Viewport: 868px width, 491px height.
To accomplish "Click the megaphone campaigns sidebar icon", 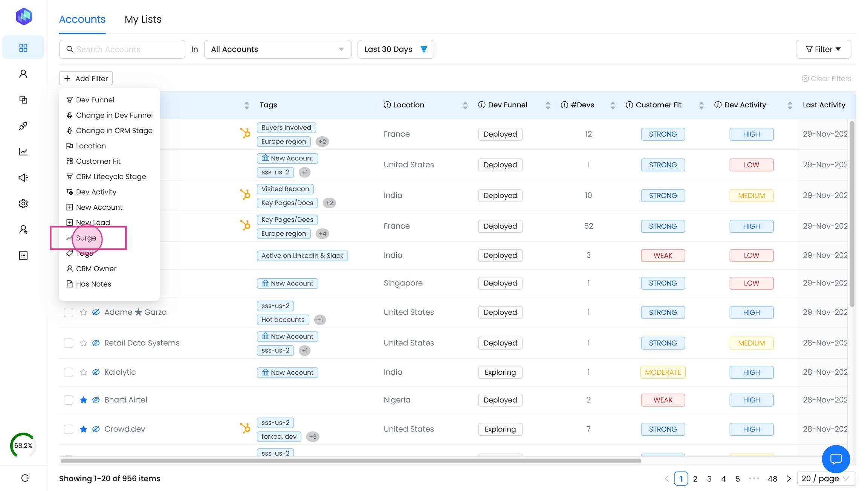I will click(23, 177).
